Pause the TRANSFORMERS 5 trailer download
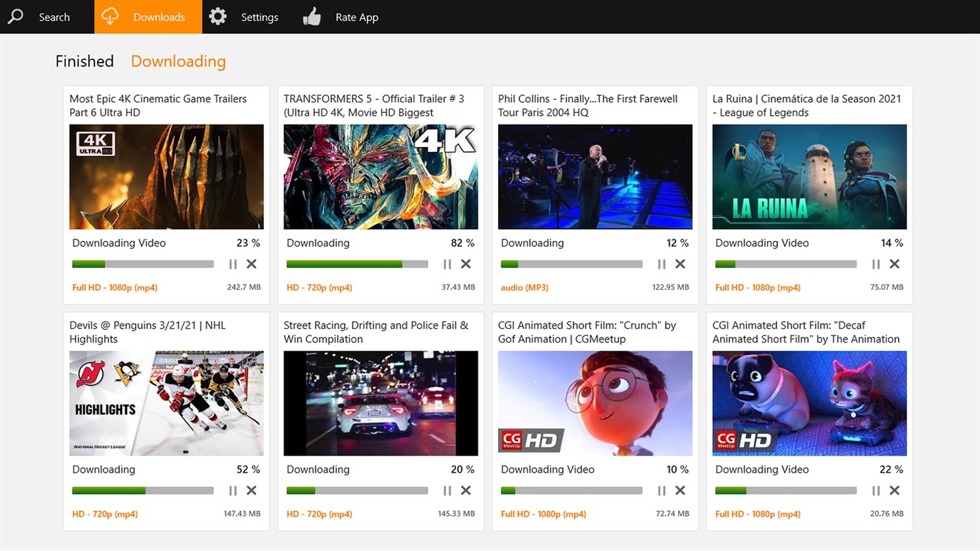This screenshot has width=980, height=551. 447,264
